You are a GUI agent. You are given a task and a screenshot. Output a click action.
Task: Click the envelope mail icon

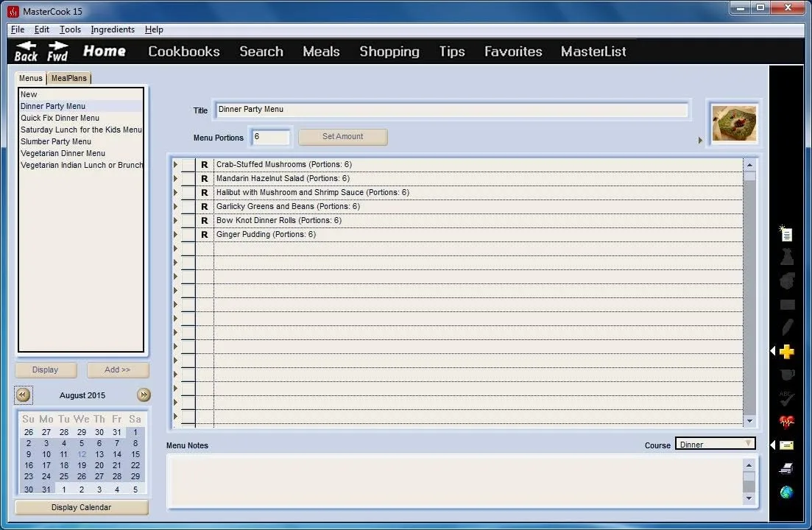click(x=786, y=445)
